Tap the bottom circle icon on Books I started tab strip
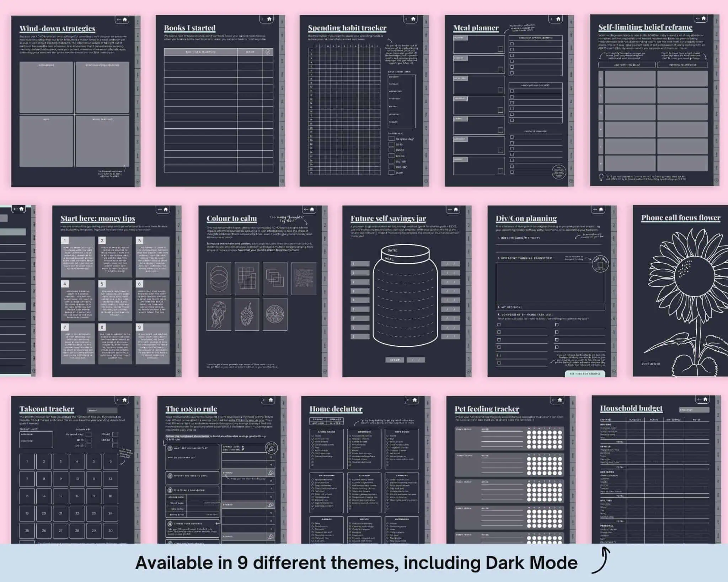This screenshot has width=728, height=582. click(282, 181)
